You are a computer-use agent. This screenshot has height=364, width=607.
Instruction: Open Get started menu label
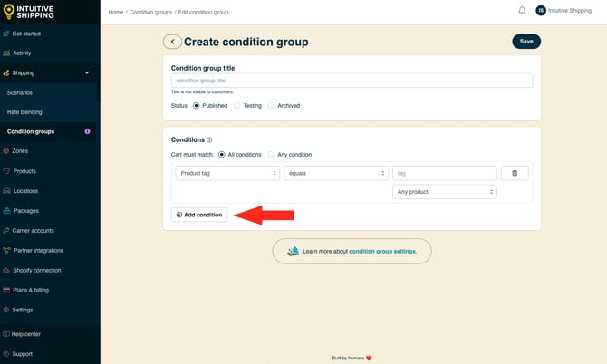[x=26, y=34]
